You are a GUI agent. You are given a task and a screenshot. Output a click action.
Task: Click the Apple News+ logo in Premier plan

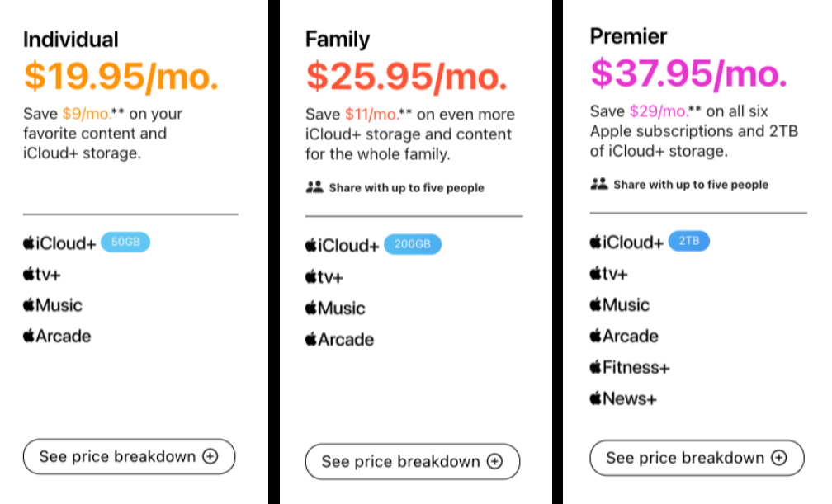point(623,398)
